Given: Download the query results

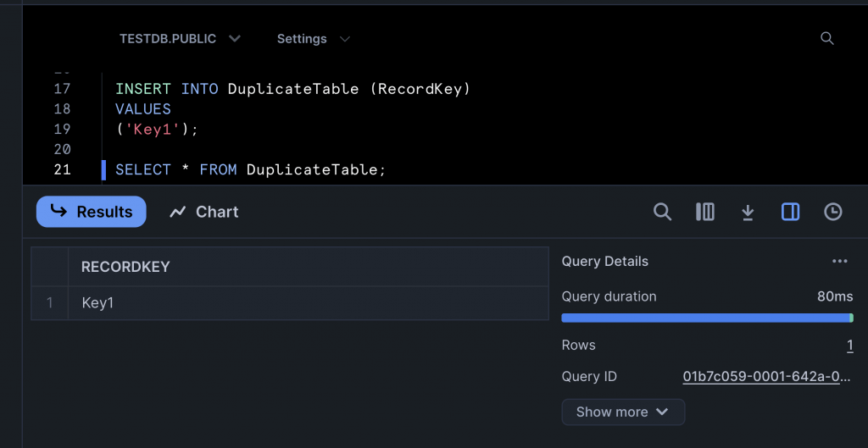Looking at the screenshot, I should tap(748, 212).
